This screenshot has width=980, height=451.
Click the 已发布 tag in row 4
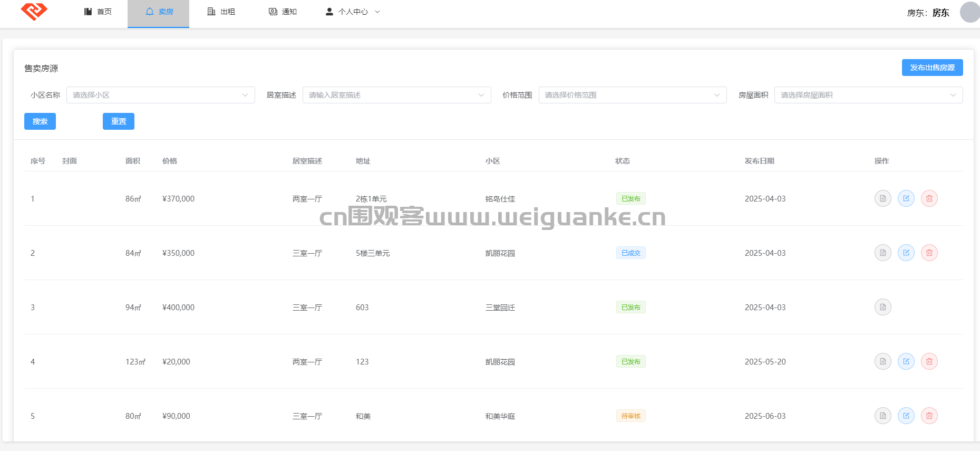coord(630,362)
